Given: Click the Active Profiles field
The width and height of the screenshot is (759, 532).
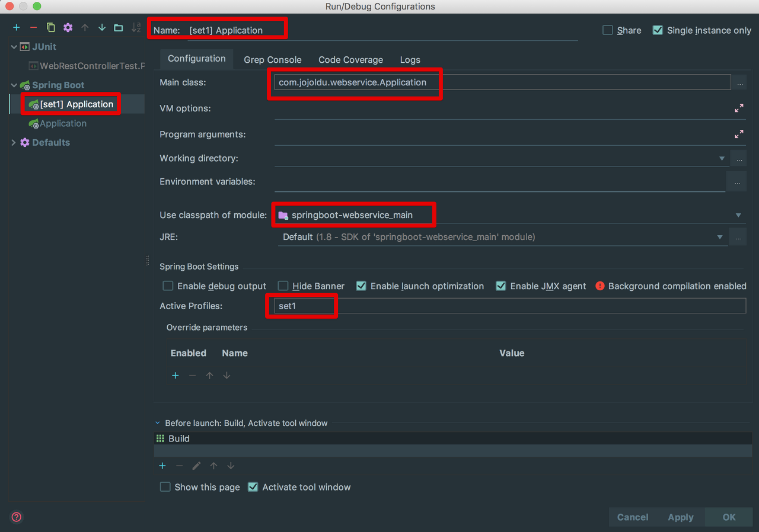Looking at the screenshot, I should (509, 306).
